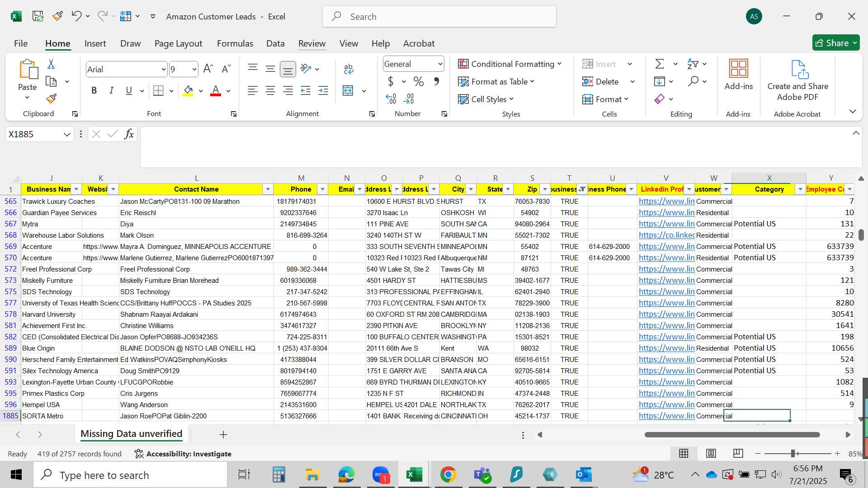Click the Accounting Number Format dollar icon
868x488 pixels.
pyautogui.click(x=391, y=82)
